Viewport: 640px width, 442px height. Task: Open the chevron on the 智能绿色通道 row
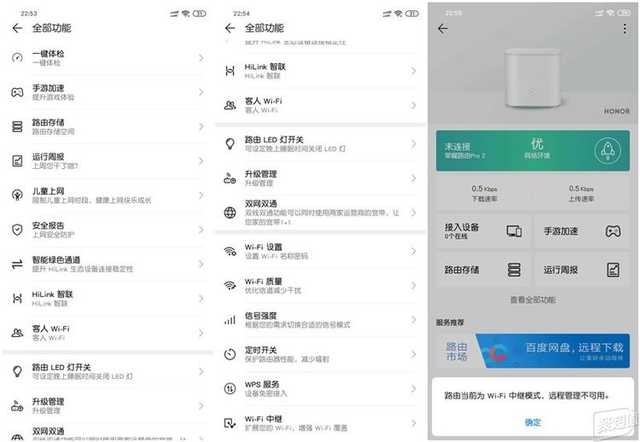point(201,264)
